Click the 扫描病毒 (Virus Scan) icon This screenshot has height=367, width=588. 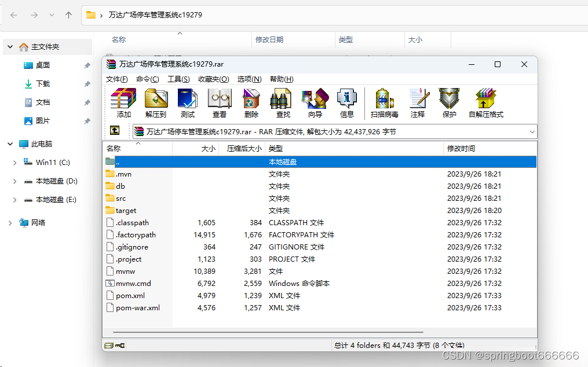(385, 103)
